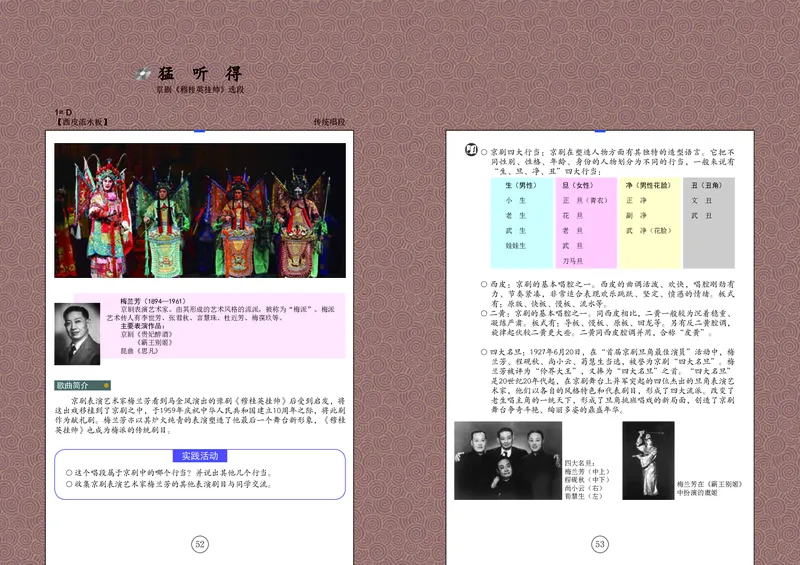Click the page number 53
This screenshot has height=565, width=800.
click(600, 544)
